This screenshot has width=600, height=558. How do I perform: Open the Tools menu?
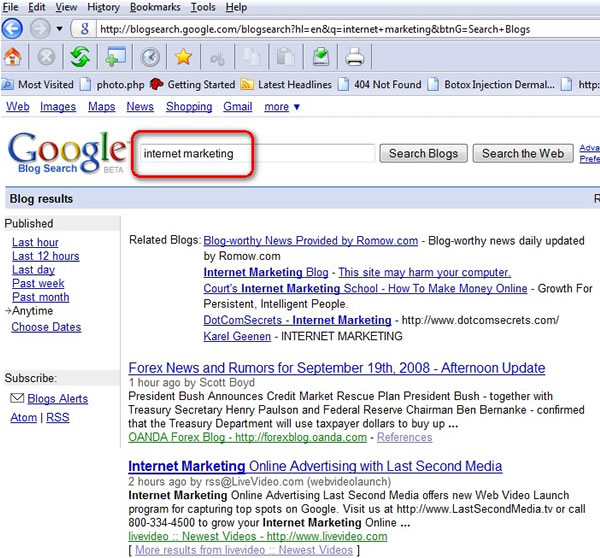pos(203,7)
